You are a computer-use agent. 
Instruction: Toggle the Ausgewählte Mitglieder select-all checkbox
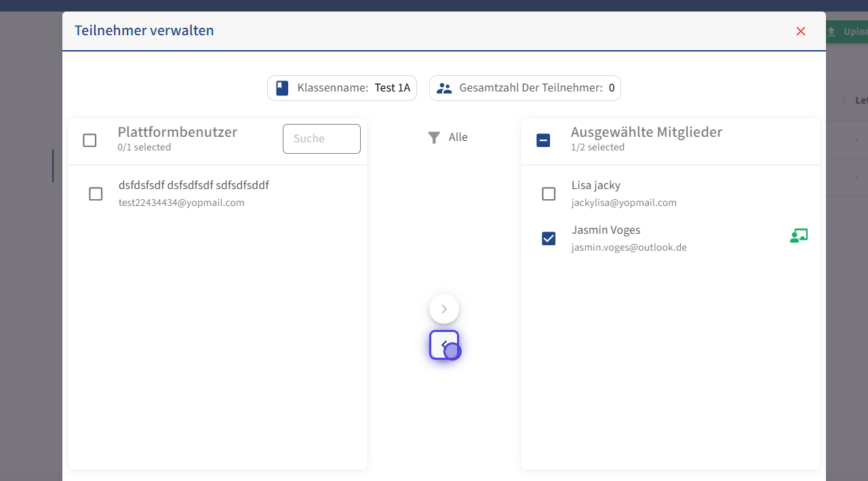543,140
